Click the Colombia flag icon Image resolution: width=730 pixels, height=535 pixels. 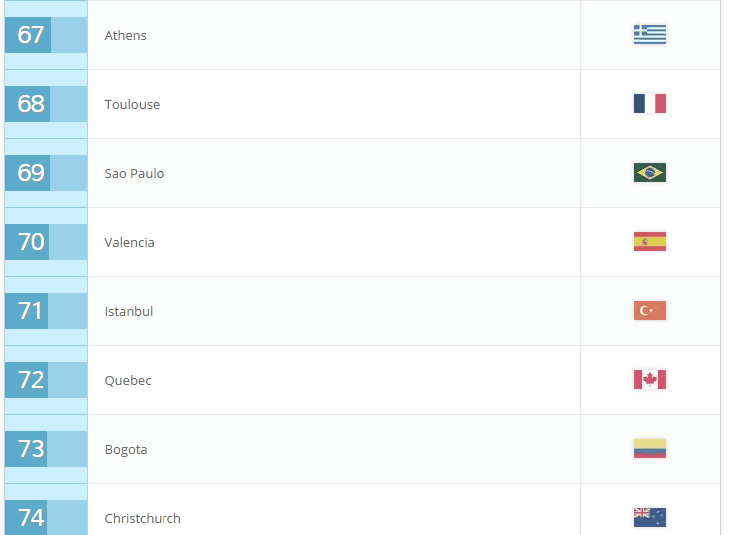pos(649,448)
